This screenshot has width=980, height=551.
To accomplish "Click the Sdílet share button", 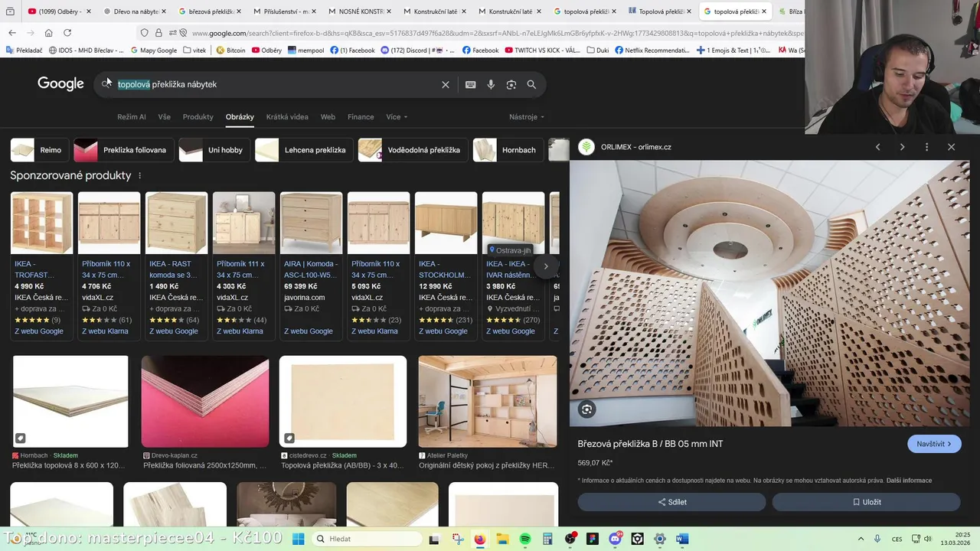I will tap(671, 502).
